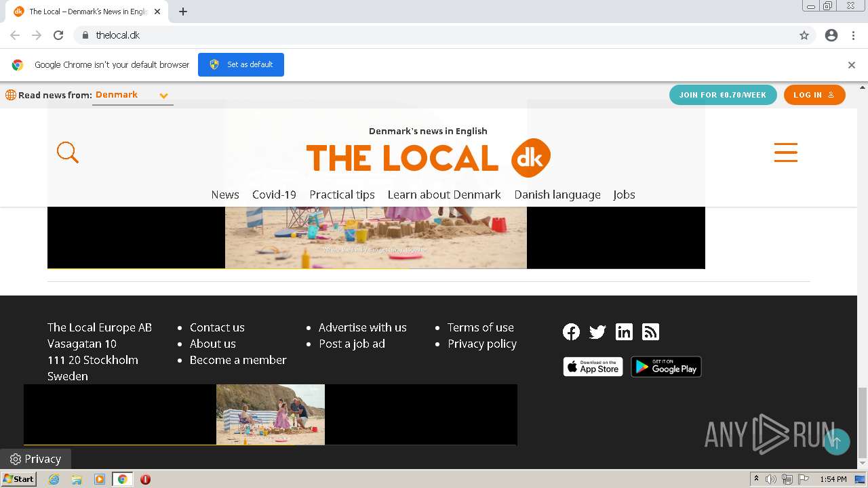Click the Chrome taskbar icon

tap(122, 479)
